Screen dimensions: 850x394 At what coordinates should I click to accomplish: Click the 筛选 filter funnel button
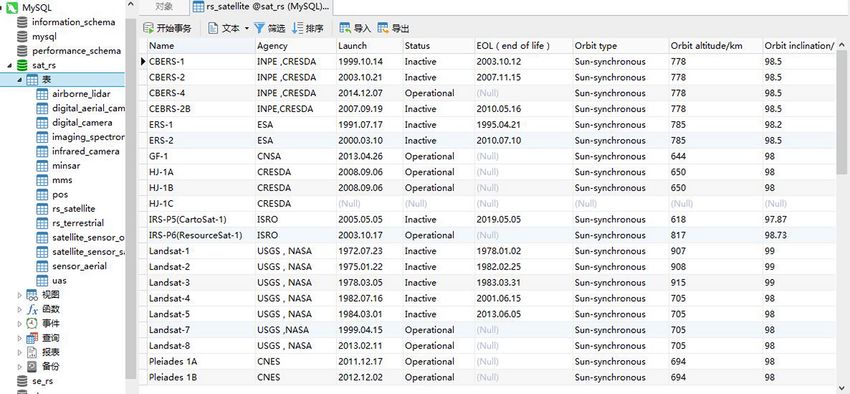click(x=269, y=28)
